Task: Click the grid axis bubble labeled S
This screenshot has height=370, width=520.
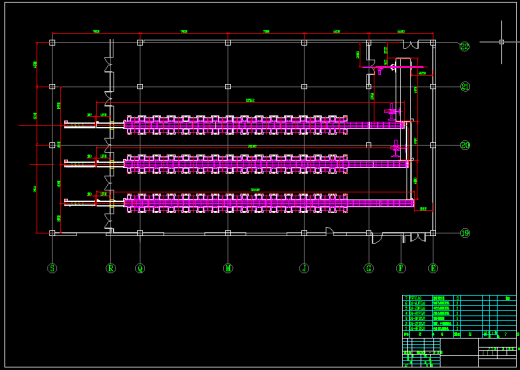Action: point(52,268)
